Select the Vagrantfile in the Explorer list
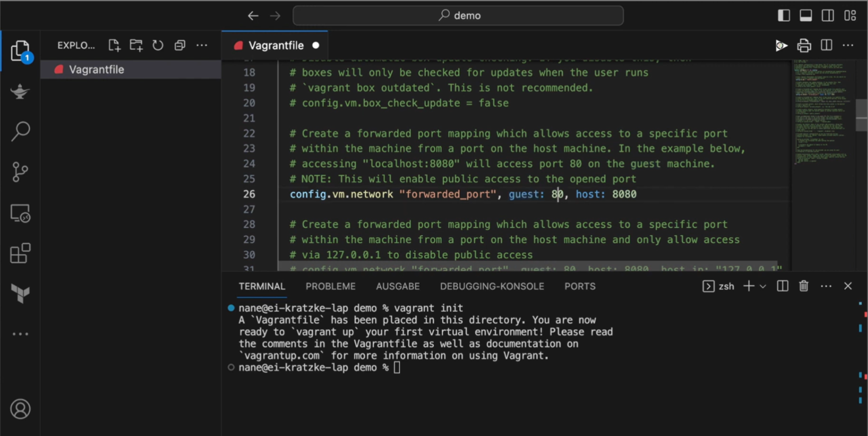 click(97, 69)
